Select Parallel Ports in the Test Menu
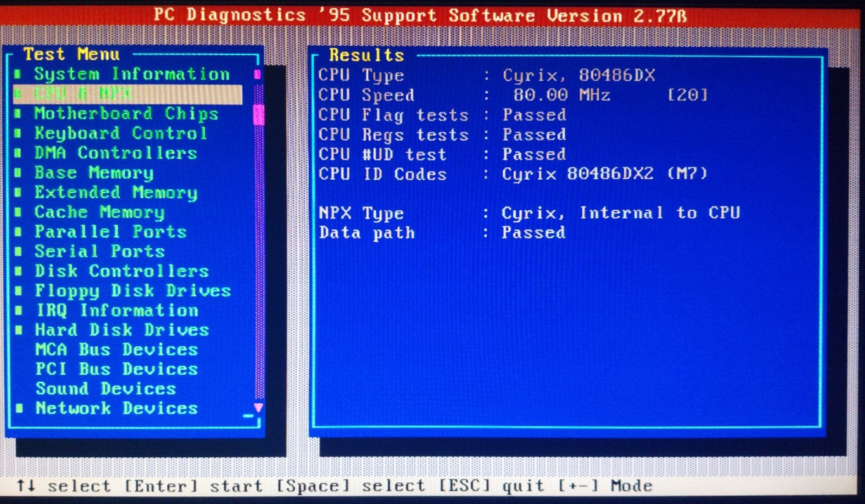This screenshot has width=865, height=504. click(x=110, y=232)
